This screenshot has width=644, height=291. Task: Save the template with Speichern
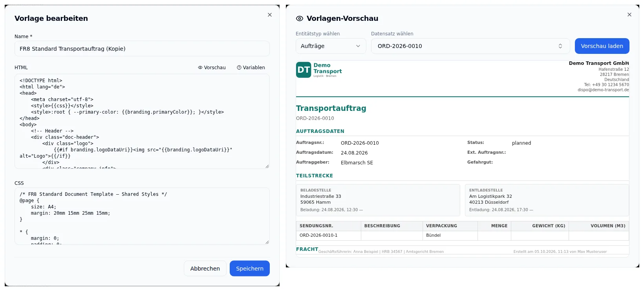tap(250, 269)
